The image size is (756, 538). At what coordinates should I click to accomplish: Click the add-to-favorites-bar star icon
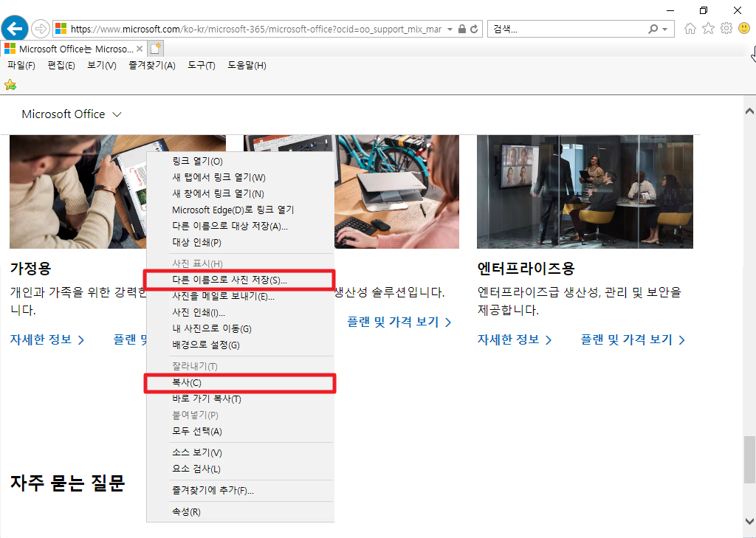tap(10, 86)
